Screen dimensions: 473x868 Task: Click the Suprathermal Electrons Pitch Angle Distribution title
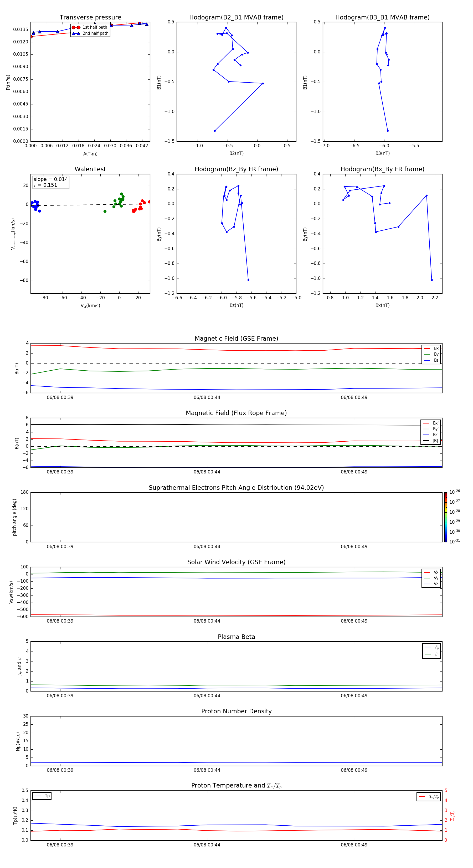coord(236,488)
